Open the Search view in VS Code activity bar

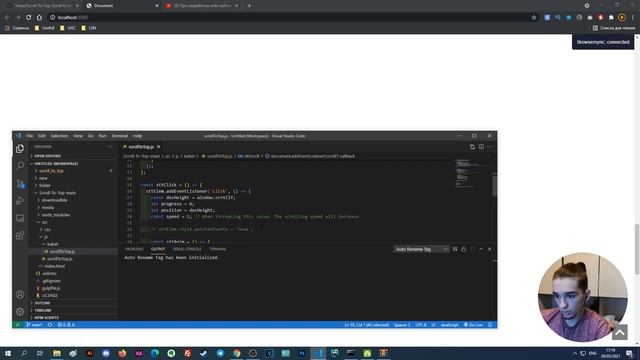(20, 166)
